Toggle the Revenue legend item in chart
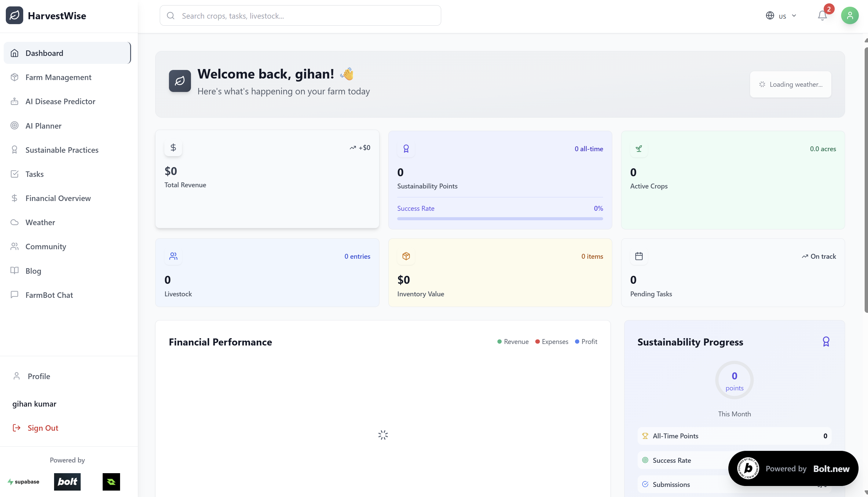Screen dimensions: 868x497 click(513, 342)
